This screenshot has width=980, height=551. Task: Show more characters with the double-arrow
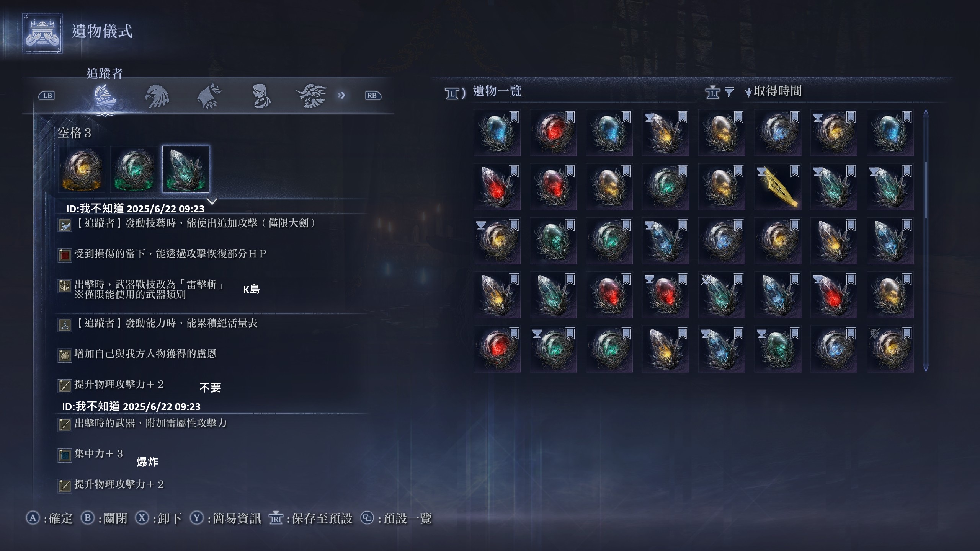click(x=341, y=95)
